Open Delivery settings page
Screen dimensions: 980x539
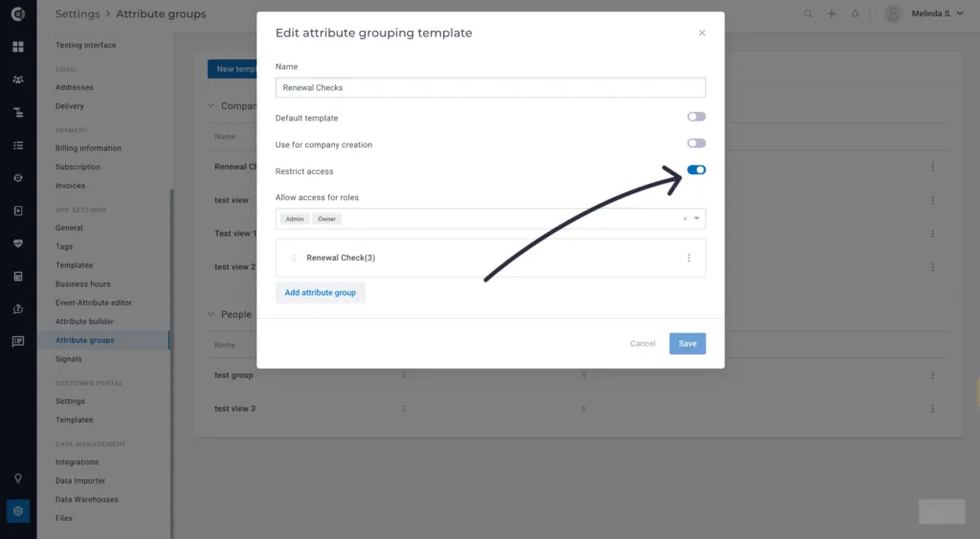click(x=69, y=106)
